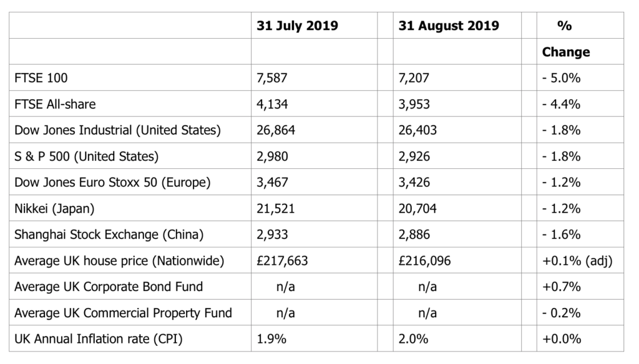Click the 31 August 2019 column header
Screen dimensions: 639x364
pyautogui.click(x=449, y=26)
